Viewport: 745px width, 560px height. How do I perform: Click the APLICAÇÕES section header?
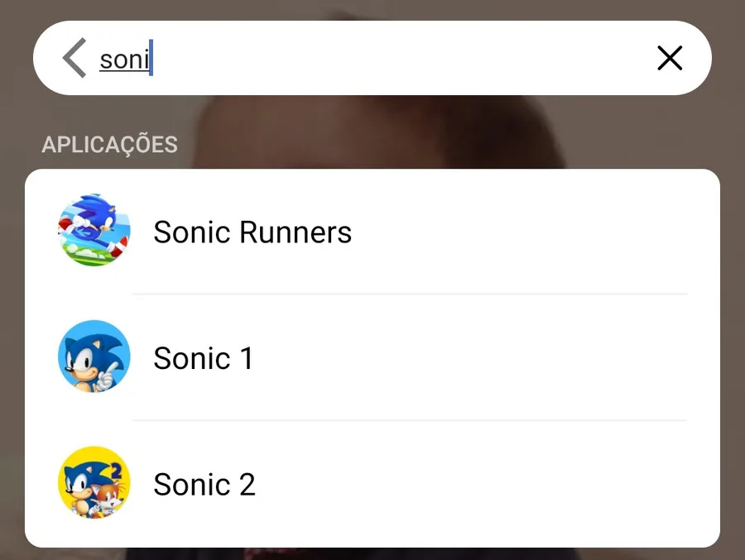click(x=109, y=145)
